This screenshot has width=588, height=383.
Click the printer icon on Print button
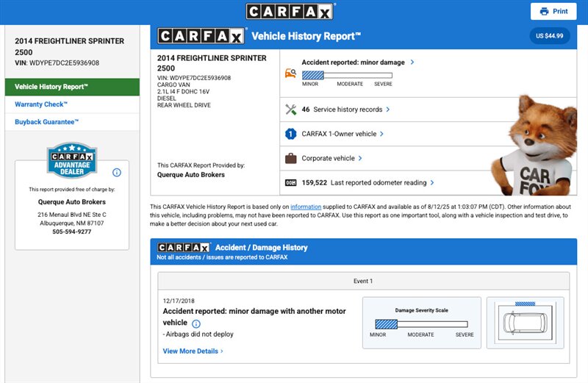(x=544, y=11)
